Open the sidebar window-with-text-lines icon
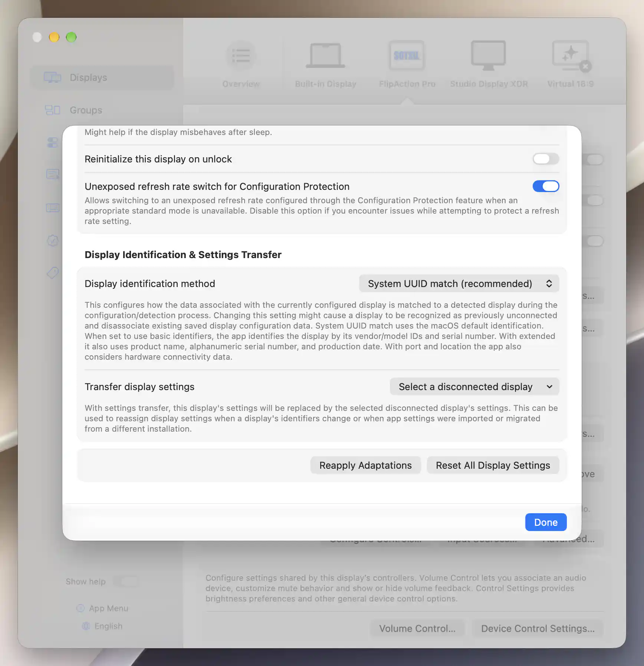Image resolution: width=644 pixels, height=666 pixels. pos(53,174)
